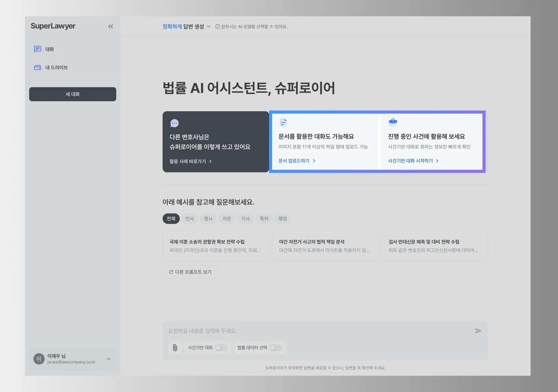Select the 민사 category tab
This screenshot has height=392, width=558.
189,219
